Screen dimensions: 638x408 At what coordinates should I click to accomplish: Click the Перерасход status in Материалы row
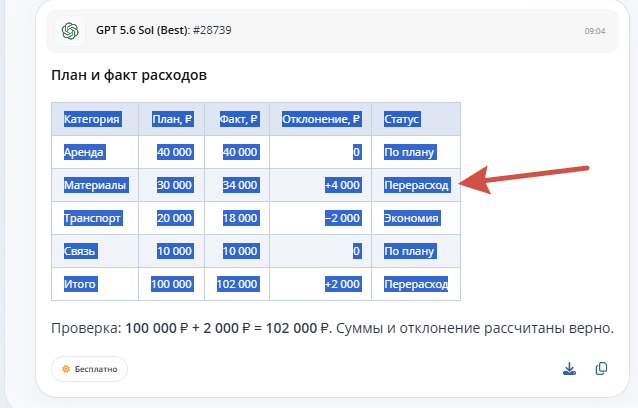417,185
